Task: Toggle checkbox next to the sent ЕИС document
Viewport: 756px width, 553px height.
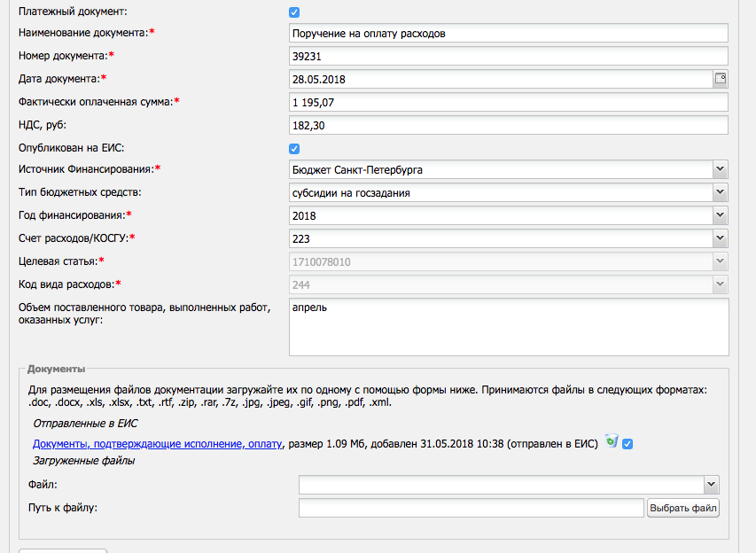Action: 627,444
